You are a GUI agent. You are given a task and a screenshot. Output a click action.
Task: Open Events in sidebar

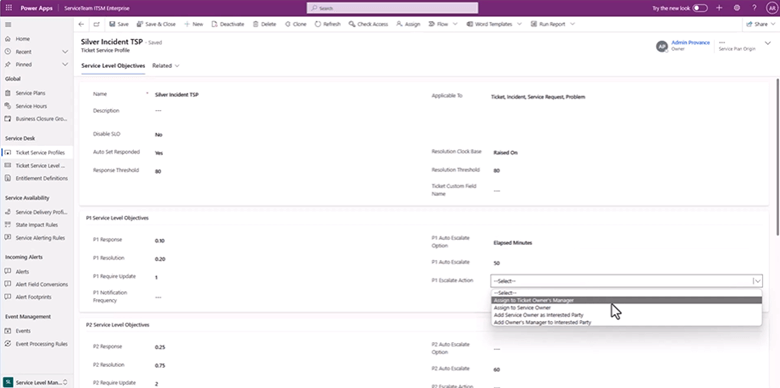[23, 331]
